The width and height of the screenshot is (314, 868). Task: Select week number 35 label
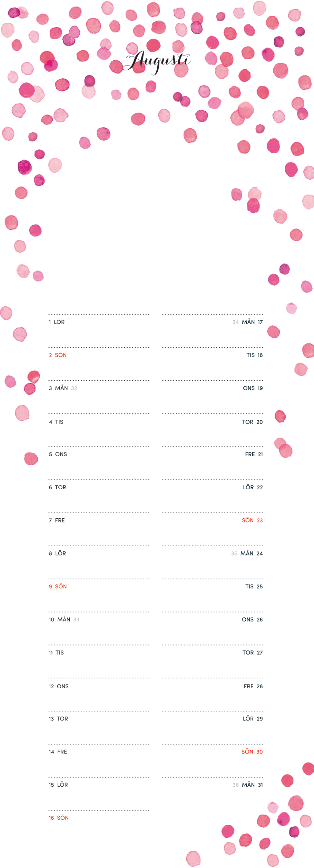(234, 553)
